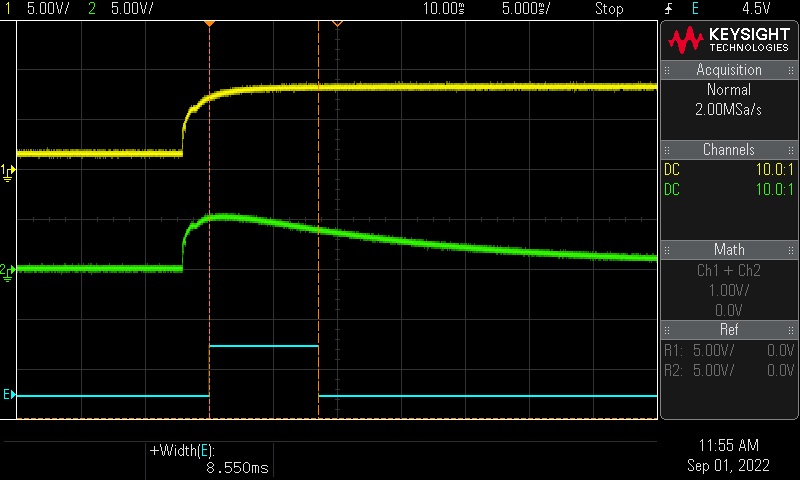Image resolution: width=800 pixels, height=480 pixels.
Task: Click Channels header right grip icon
Action: click(791, 150)
